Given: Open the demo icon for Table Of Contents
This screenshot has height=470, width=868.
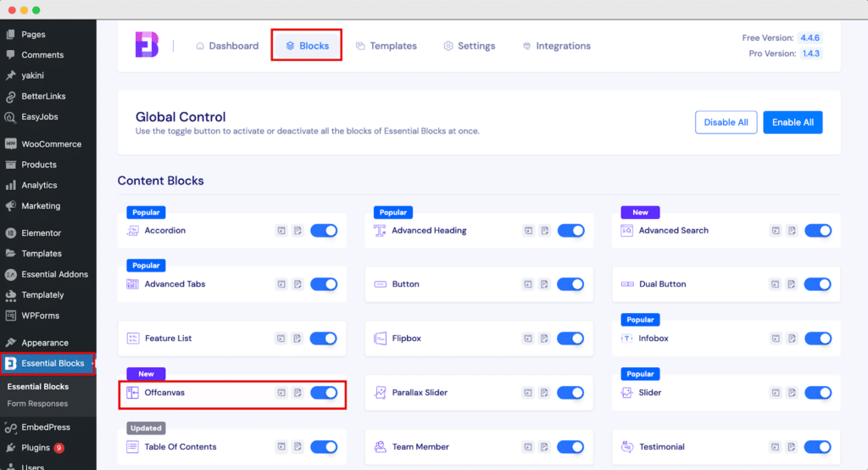Looking at the screenshot, I should coord(281,447).
